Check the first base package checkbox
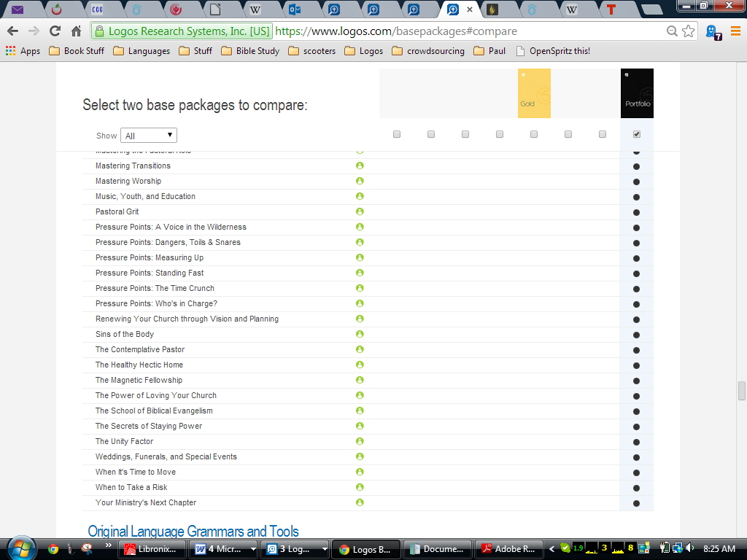Image resolution: width=747 pixels, height=560 pixels. coord(397,134)
